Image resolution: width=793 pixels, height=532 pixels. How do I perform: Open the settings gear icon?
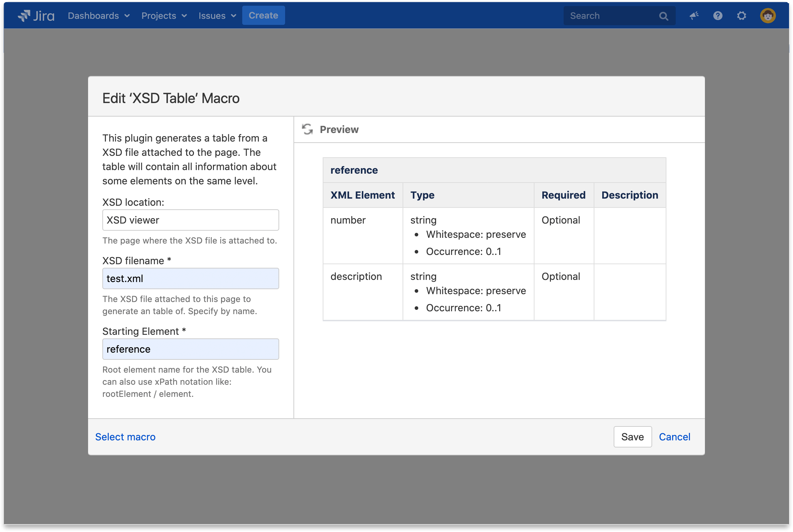[742, 16]
